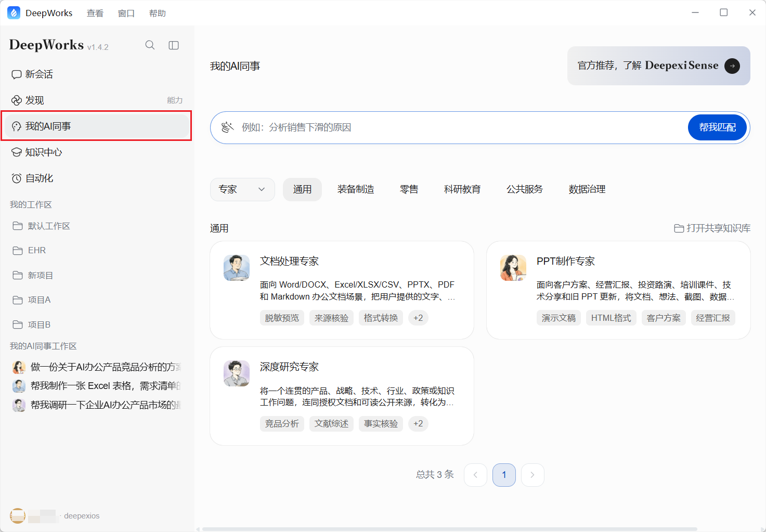Open the 文档处理专家 card title
The height and width of the screenshot is (532, 766).
(x=289, y=261)
